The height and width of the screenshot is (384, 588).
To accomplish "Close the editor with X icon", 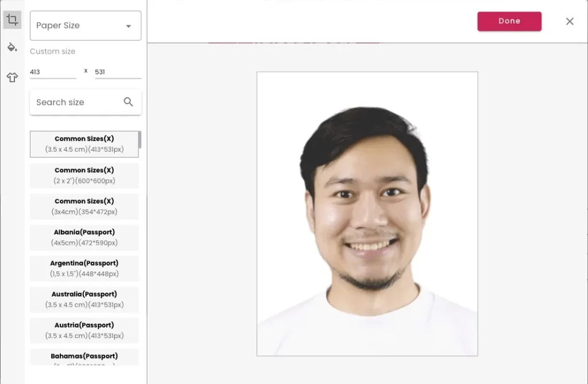I will [570, 21].
